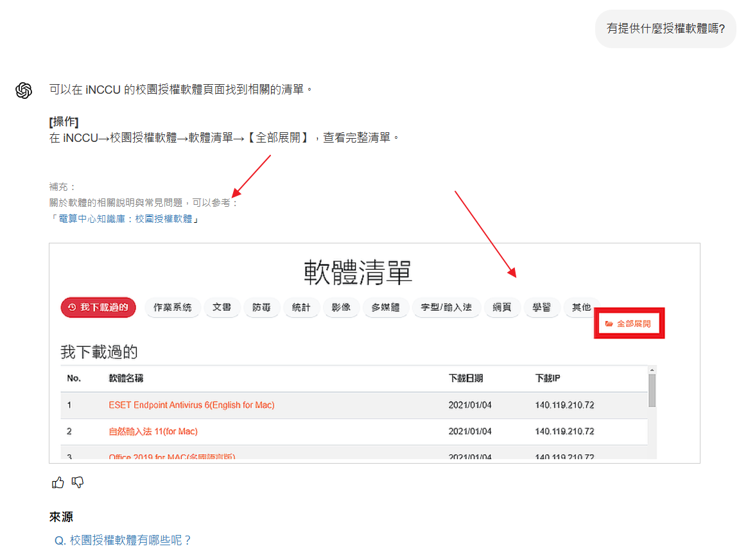Image resolution: width=748 pixels, height=560 pixels.
Task: Select the 文書 category filter
Action: coord(222,307)
